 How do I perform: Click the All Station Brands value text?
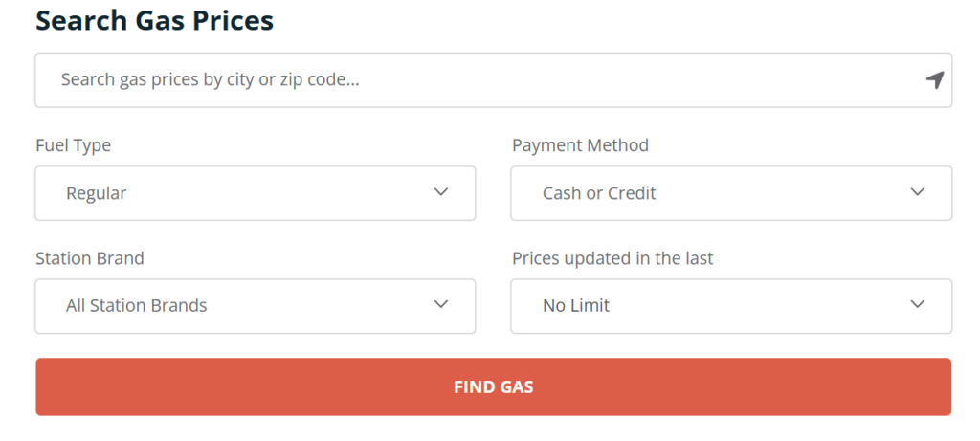[x=136, y=306]
